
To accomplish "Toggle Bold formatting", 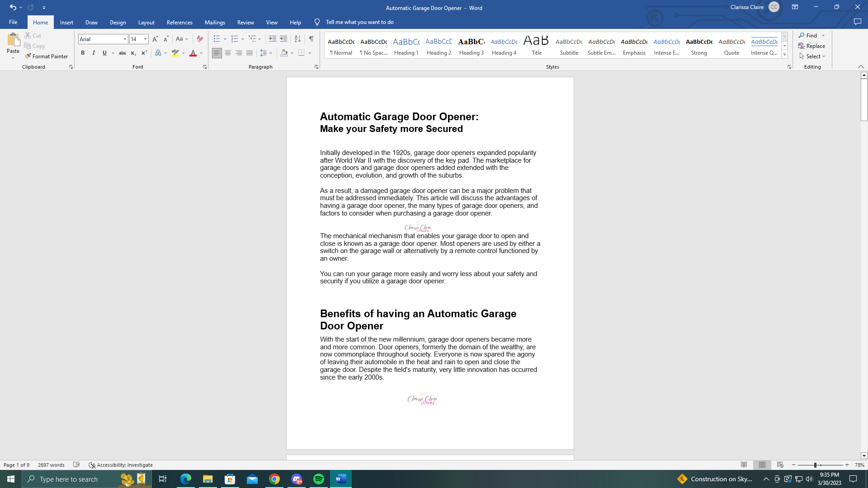I will (x=83, y=53).
